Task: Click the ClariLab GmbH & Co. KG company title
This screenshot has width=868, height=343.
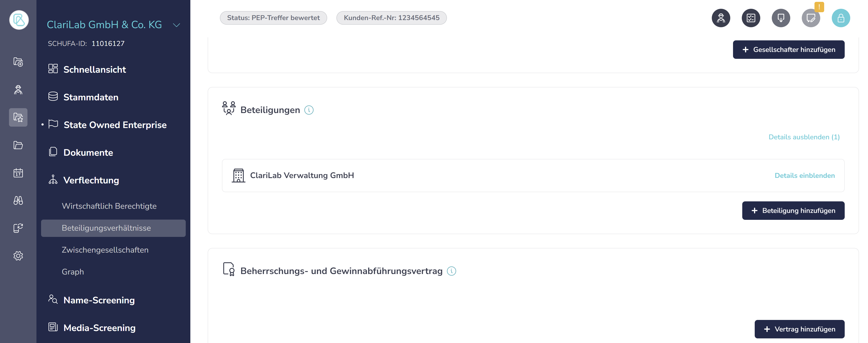Action: click(x=104, y=25)
